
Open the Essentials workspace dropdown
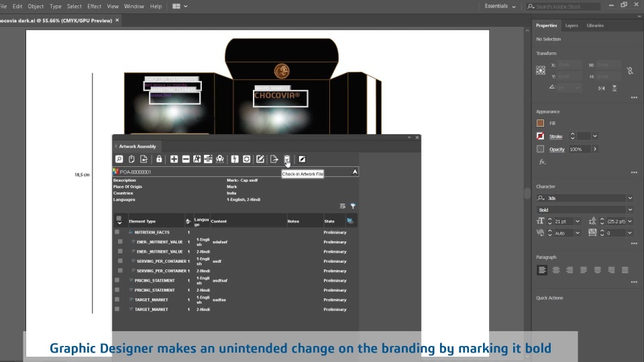pyautogui.click(x=500, y=6)
